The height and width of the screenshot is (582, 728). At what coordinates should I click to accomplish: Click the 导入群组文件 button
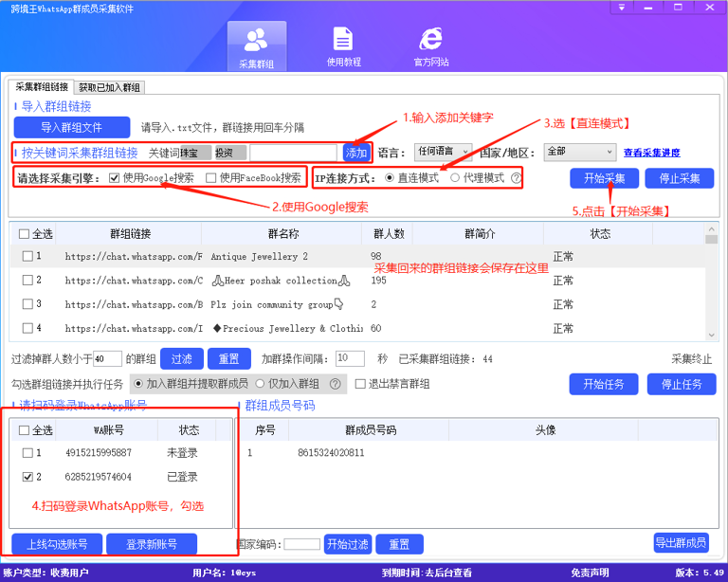(x=72, y=127)
